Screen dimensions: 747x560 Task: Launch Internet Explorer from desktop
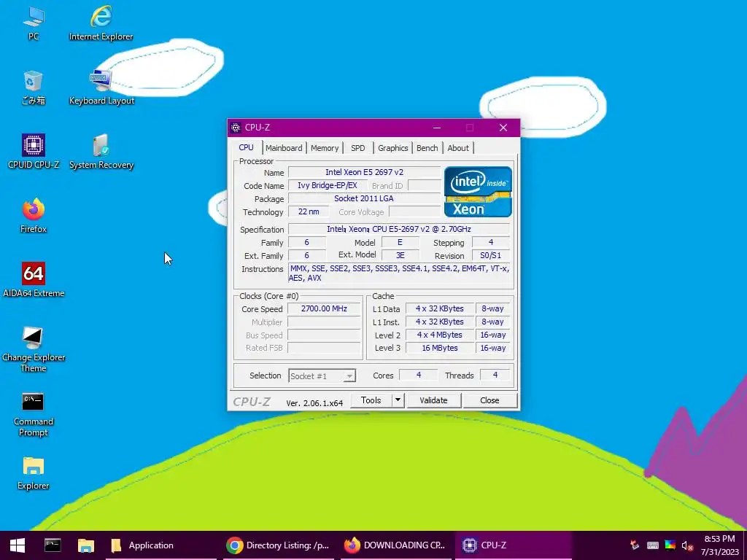point(101,24)
